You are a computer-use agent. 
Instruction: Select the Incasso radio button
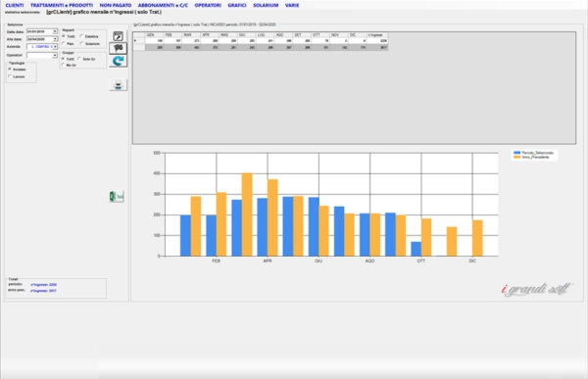pos(10,69)
